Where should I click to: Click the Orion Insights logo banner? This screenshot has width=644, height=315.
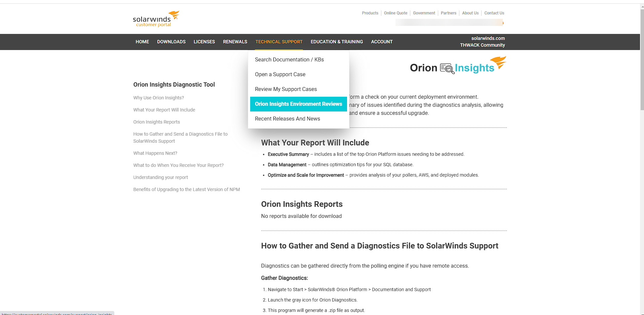[458, 65]
